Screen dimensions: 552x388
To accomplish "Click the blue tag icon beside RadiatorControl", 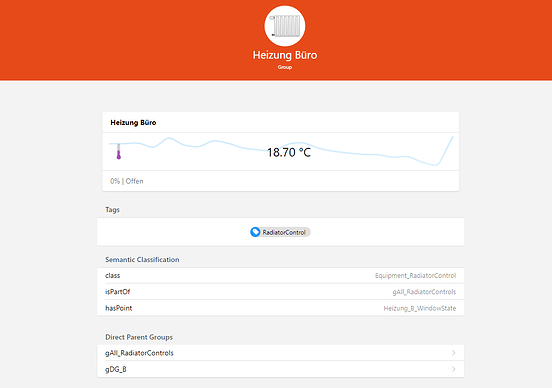I will click(255, 232).
